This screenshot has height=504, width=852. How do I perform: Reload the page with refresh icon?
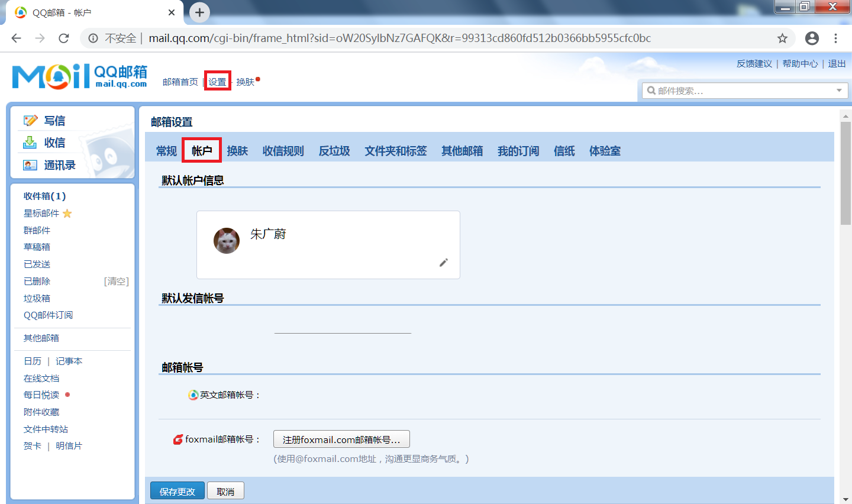coord(64,38)
